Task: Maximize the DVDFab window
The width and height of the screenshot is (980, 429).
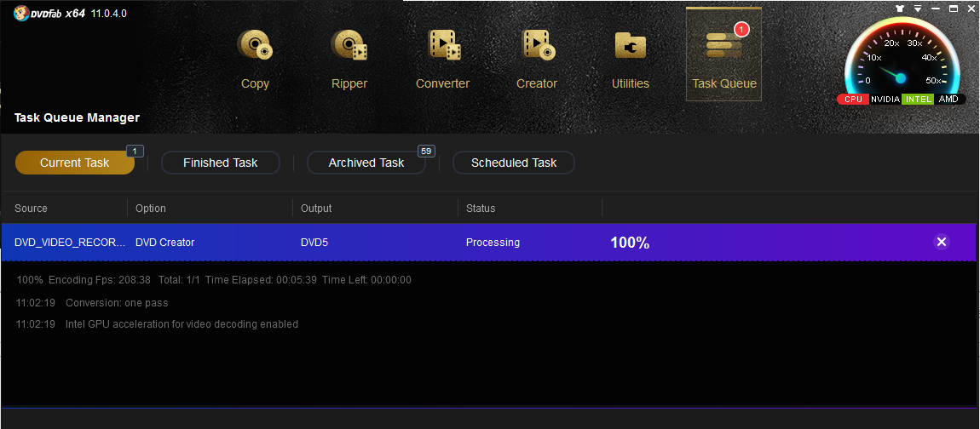Action: click(x=953, y=9)
